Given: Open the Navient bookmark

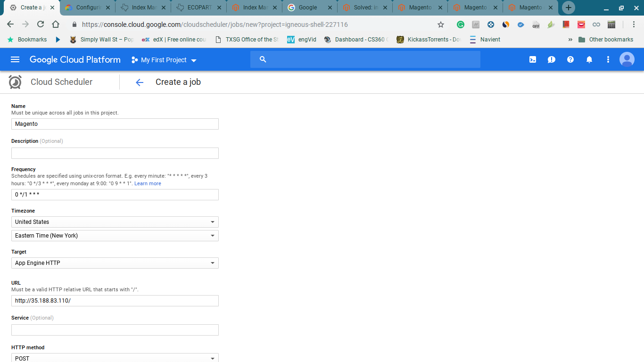Looking at the screenshot, I should click(489, 40).
